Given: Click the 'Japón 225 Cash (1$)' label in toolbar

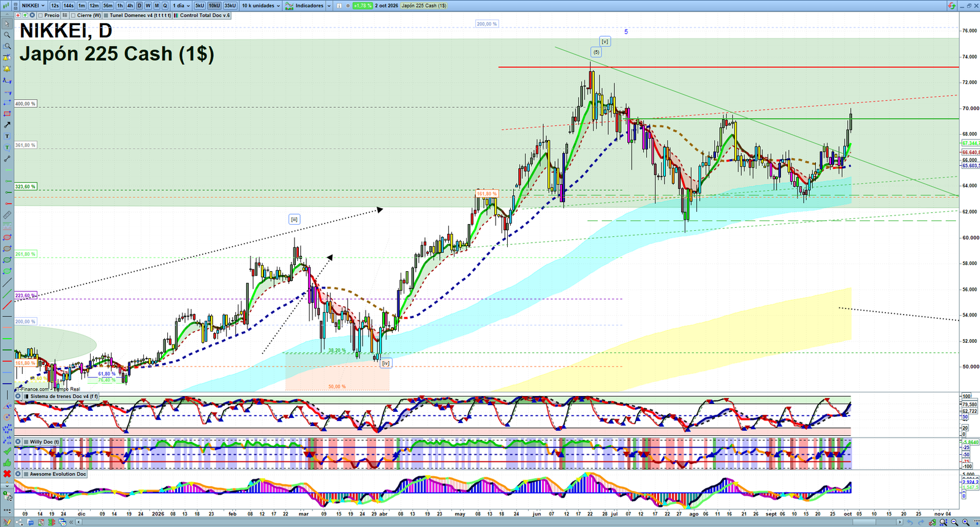Looking at the screenshot, I should click(424, 6).
